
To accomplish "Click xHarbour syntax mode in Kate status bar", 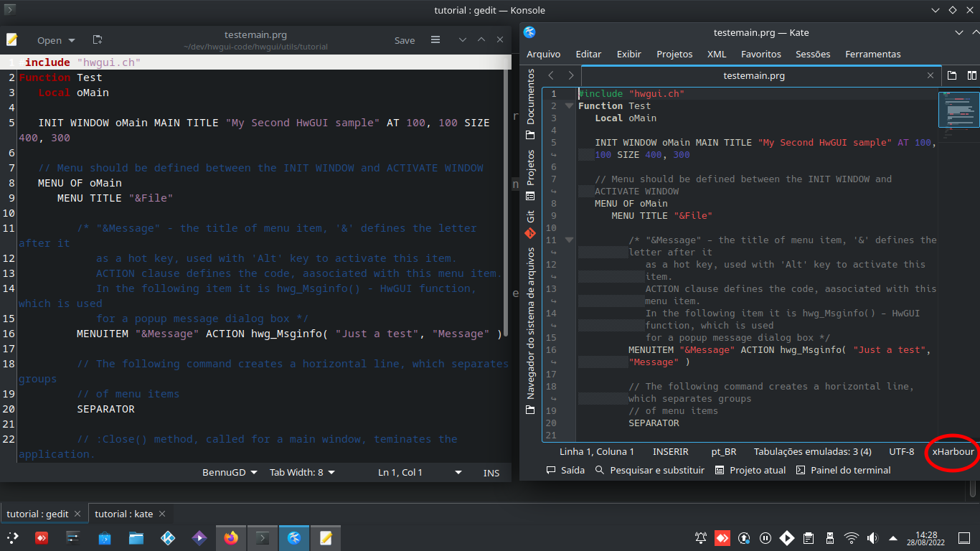I will [x=953, y=451].
